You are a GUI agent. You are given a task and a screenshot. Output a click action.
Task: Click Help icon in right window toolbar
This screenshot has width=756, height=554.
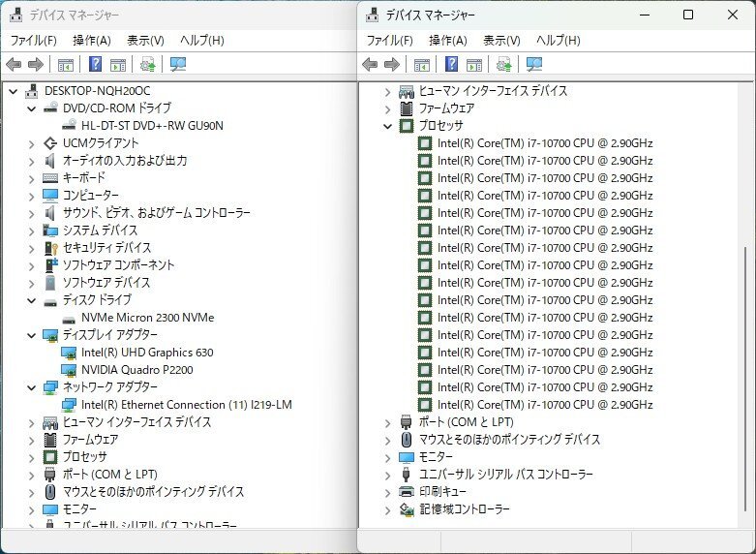452,64
